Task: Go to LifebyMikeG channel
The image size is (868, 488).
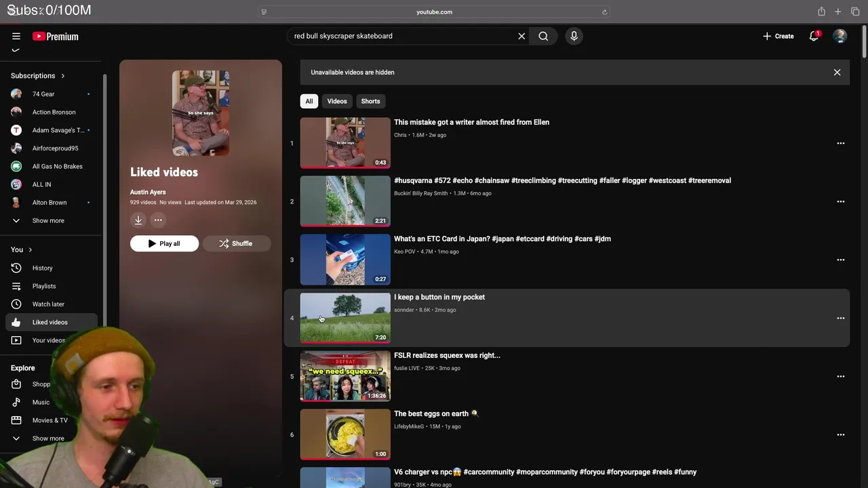Action: [409, 426]
